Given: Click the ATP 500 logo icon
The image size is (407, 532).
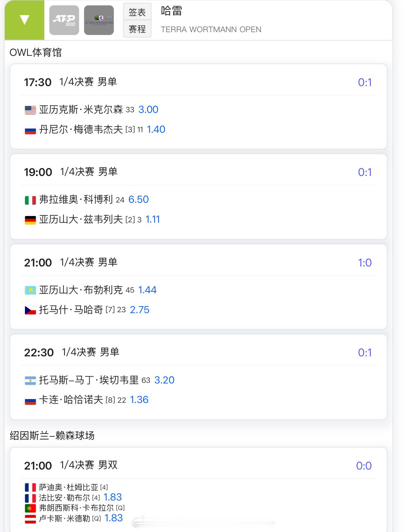Looking at the screenshot, I should coord(64,20).
